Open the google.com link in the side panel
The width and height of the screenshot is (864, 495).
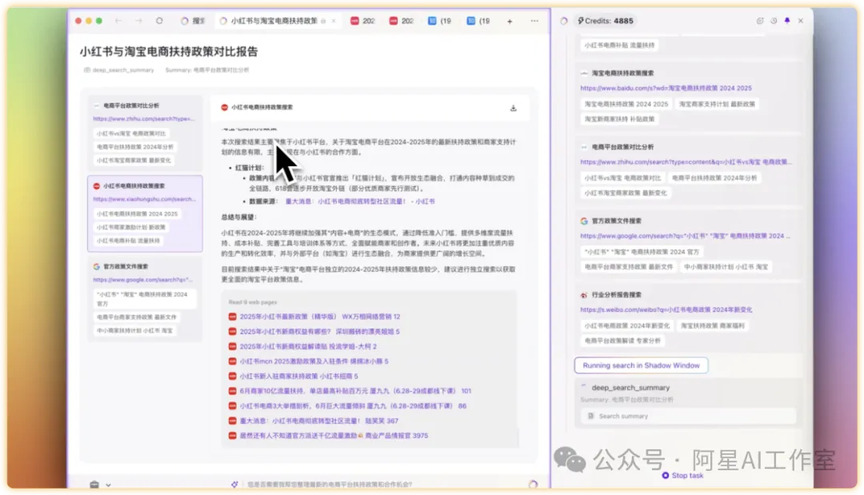pyautogui.click(x=685, y=236)
